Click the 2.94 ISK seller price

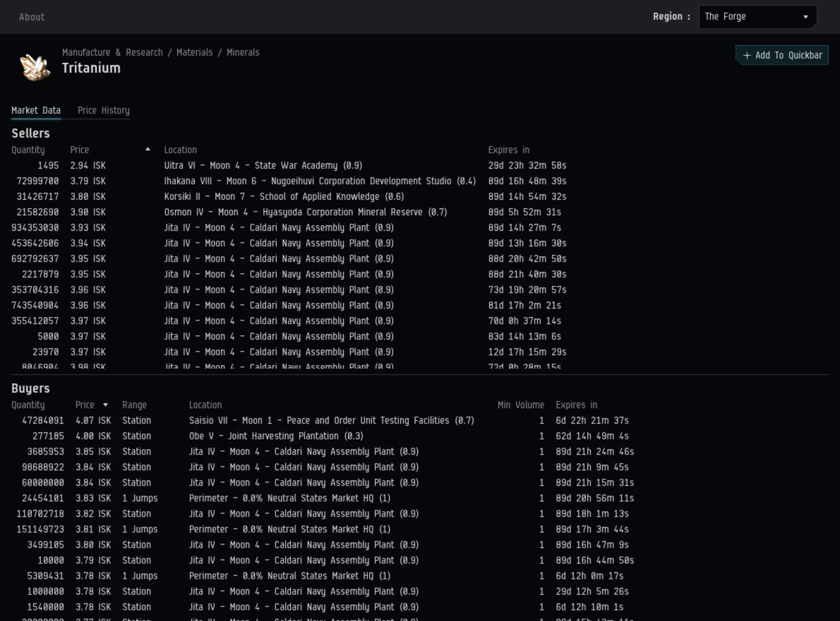88,165
